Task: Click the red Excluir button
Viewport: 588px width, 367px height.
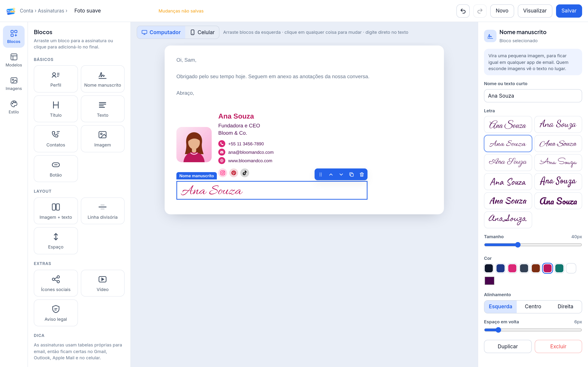Action: click(x=558, y=346)
